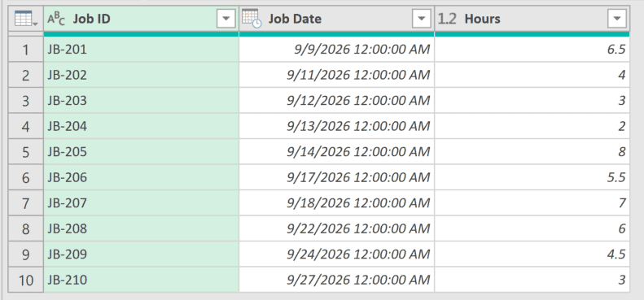Image resolution: width=644 pixels, height=300 pixels.
Task: Select row number 2
Action: coord(26,75)
